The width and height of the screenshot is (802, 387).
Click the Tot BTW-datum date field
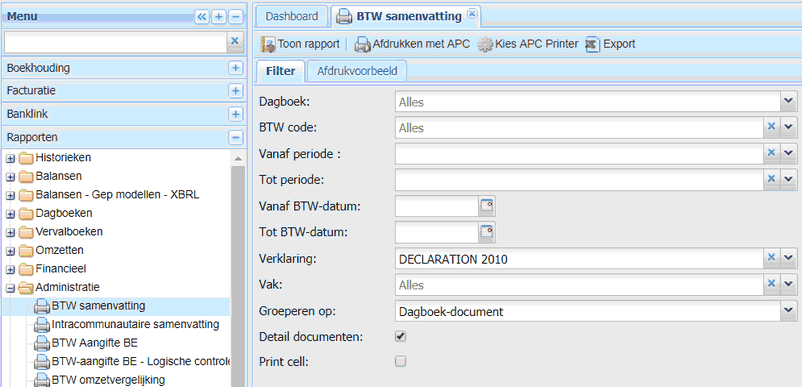[x=437, y=233]
